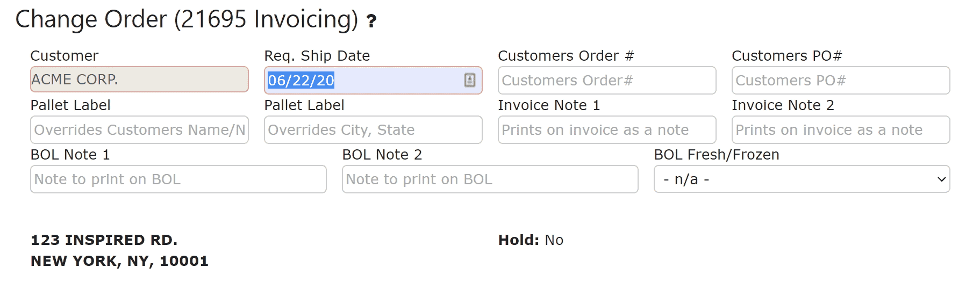Click the Hold: No status text
Image resolution: width=980 pixels, height=289 pixels.
click(x=531, y=240)
